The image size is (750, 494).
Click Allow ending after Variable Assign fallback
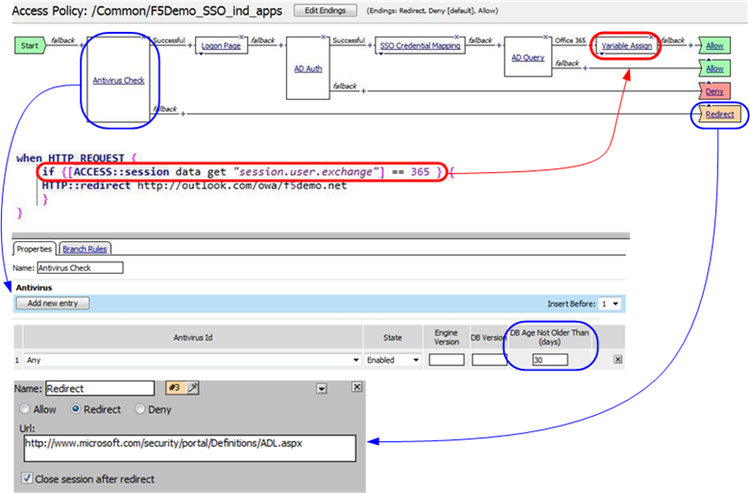pyautogui.click(x=714, y=45)
